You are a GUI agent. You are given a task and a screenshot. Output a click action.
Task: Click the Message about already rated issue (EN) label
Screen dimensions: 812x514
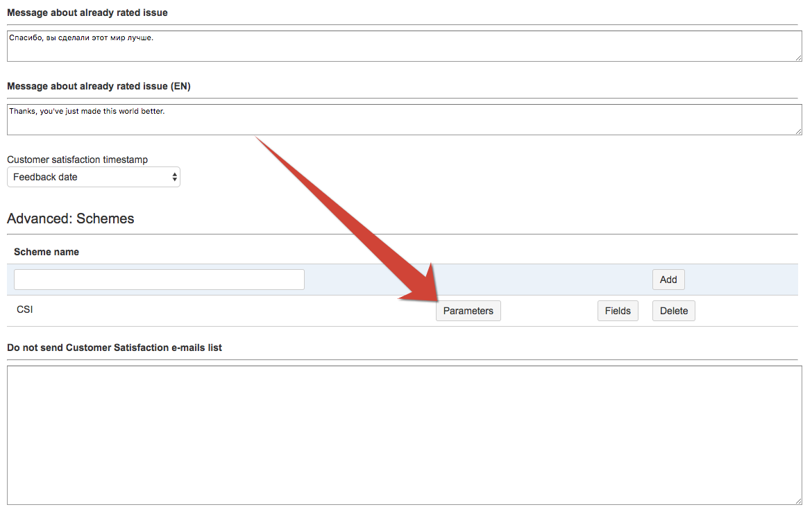99,86
